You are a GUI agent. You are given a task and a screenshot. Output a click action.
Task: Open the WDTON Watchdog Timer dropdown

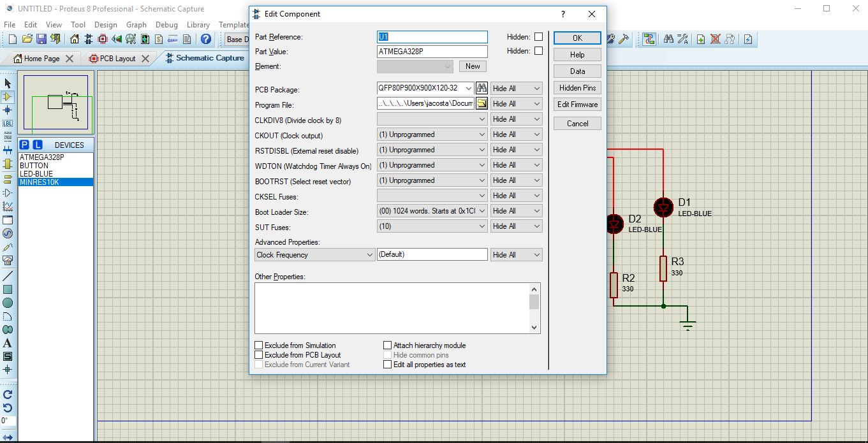[x=432, y=165]
